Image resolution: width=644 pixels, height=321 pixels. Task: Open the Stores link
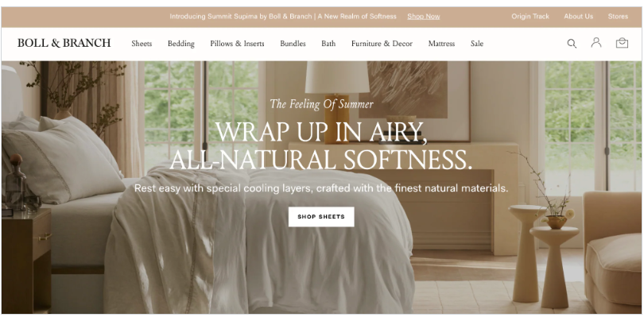pyautogui.click(x=618, y=17)
